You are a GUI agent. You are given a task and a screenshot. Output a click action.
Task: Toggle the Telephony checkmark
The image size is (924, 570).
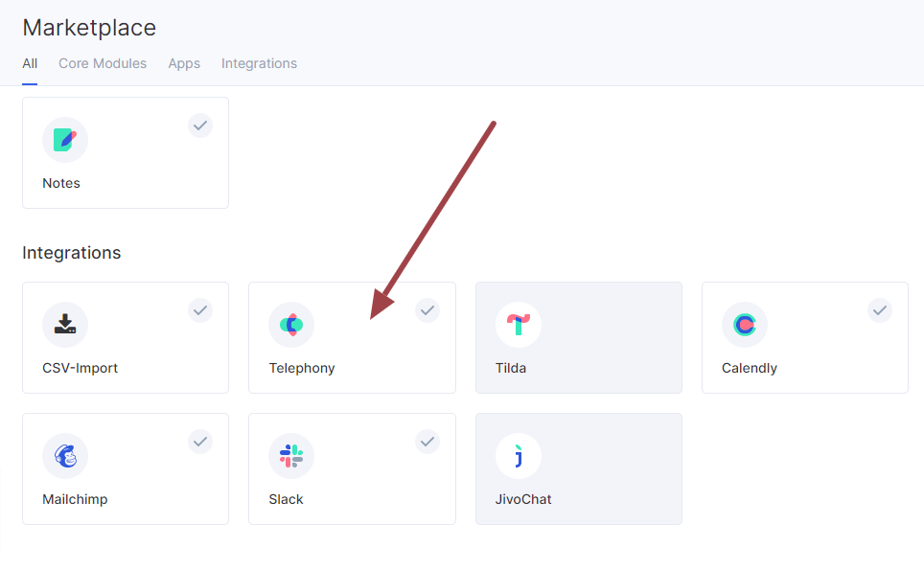[427, 310]
